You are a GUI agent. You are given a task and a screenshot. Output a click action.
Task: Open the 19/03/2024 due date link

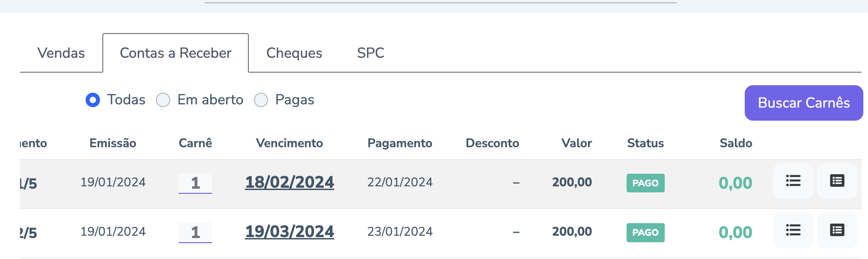pyautogui.click(x=289, y=232)
